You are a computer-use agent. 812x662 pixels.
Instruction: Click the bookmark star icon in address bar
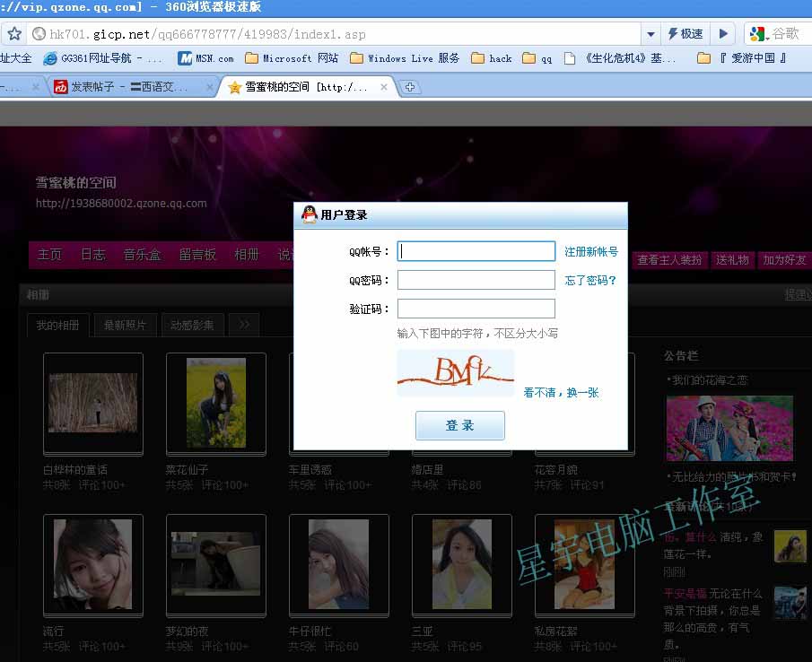(x=14, y=34)
